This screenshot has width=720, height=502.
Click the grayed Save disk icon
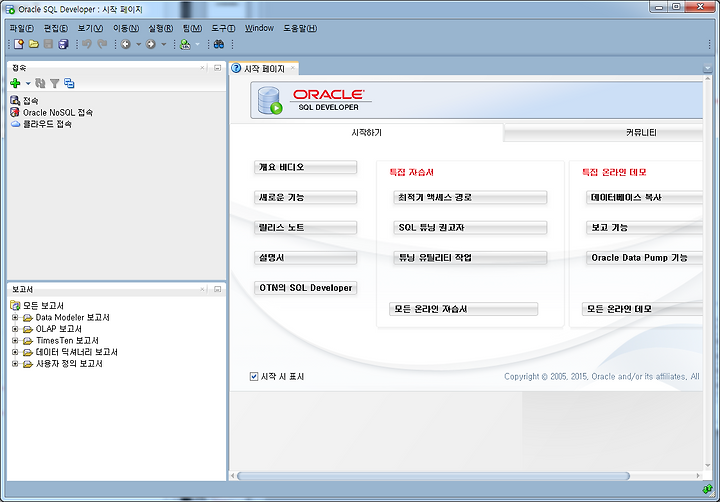48,44
